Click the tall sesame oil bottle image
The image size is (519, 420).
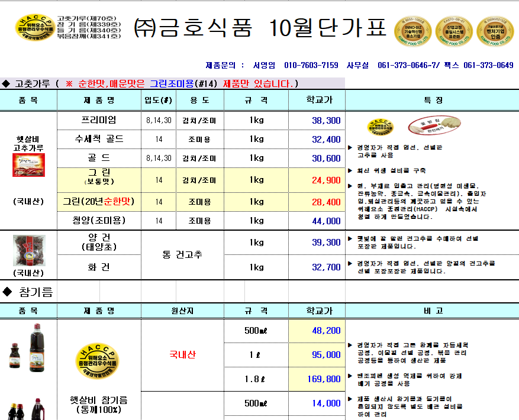[37, 347]
